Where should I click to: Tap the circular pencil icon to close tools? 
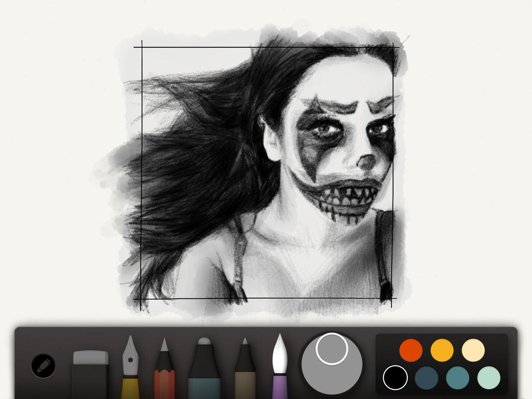click(43, 367)
